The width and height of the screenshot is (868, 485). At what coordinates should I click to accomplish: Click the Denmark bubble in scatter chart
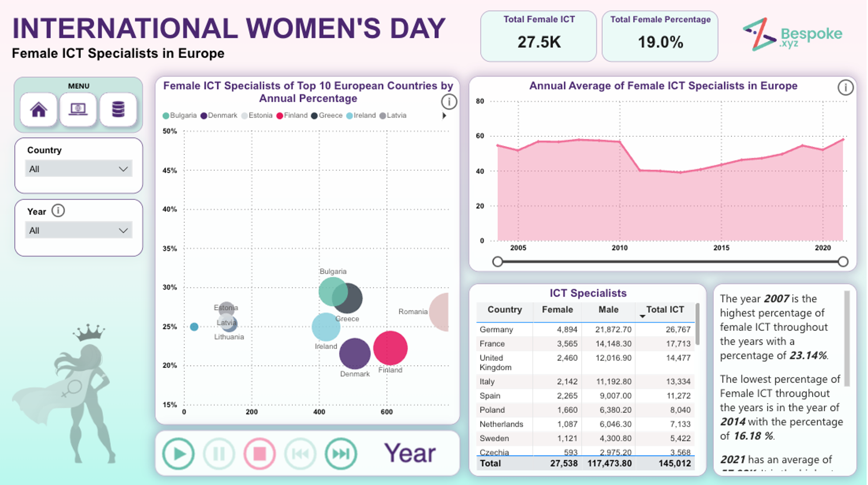click(355, 353)
